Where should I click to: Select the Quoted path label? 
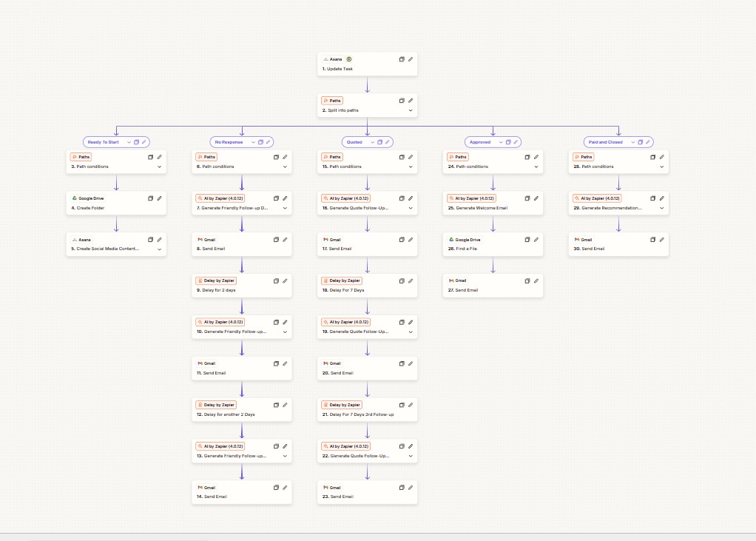pyautogui.click(x=354, y=142)
